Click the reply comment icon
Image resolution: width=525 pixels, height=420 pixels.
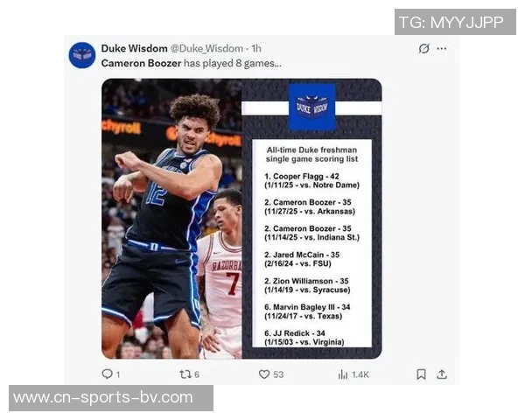pyautogui.click(x=107, y=374)
